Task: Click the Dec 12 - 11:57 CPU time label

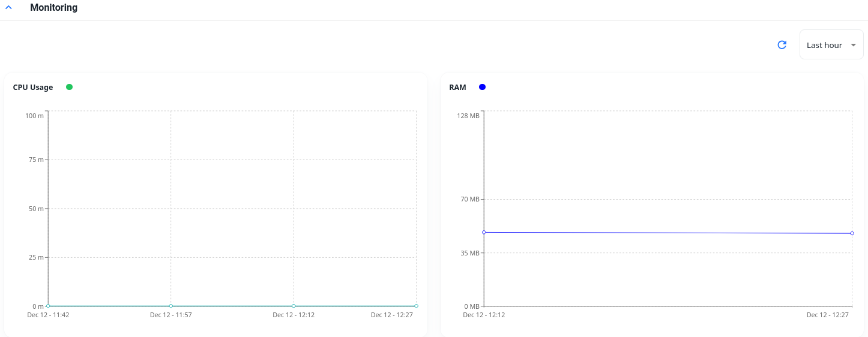Action: [171, 315]
